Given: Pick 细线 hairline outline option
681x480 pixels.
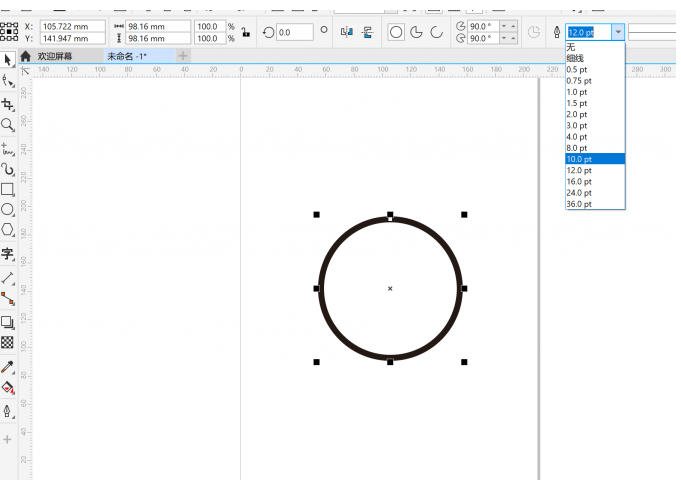Looking at the screenshot, I should [x=576, y=58].
